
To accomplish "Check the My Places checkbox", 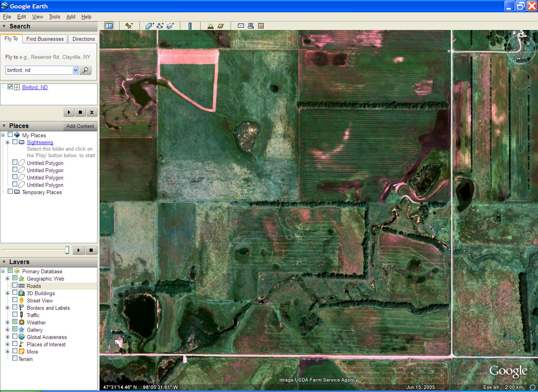I will [x=10, y=135].
